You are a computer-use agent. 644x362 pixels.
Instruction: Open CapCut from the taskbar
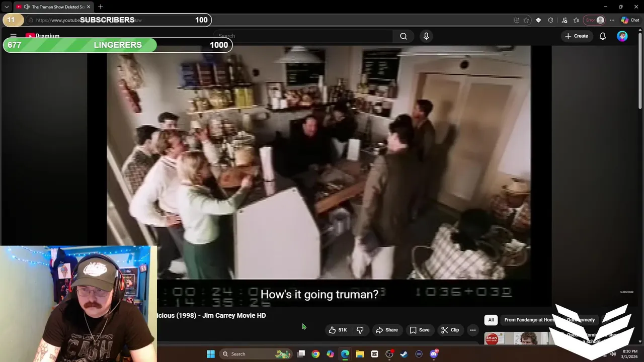374,354
